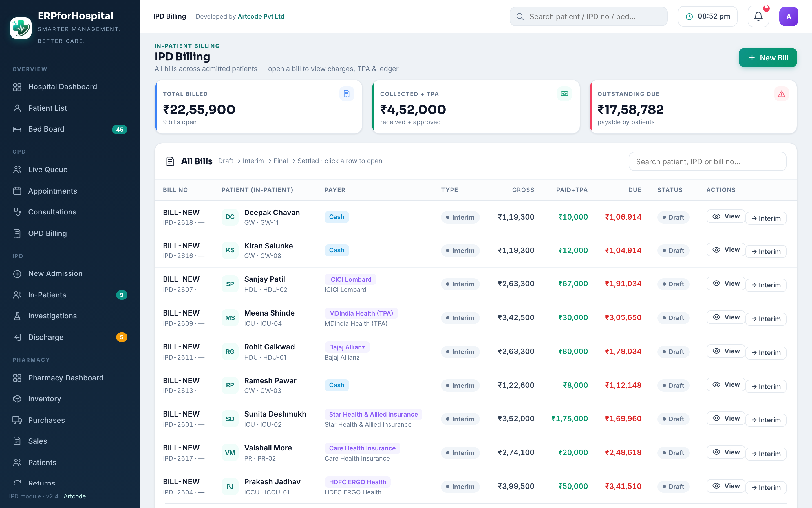Click the Total Billed document icon
Viewport: 812px width, 508px height.
tap(347, 94)
